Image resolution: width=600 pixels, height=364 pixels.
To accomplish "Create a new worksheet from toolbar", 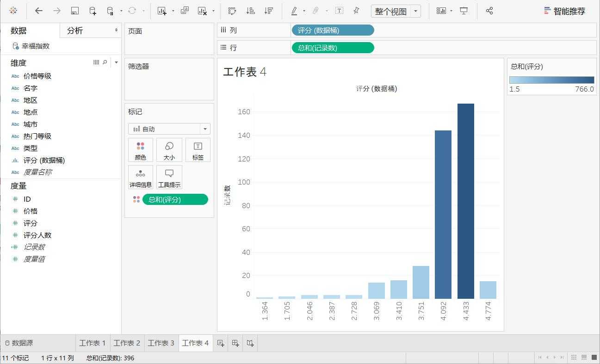I will point(162,11).
